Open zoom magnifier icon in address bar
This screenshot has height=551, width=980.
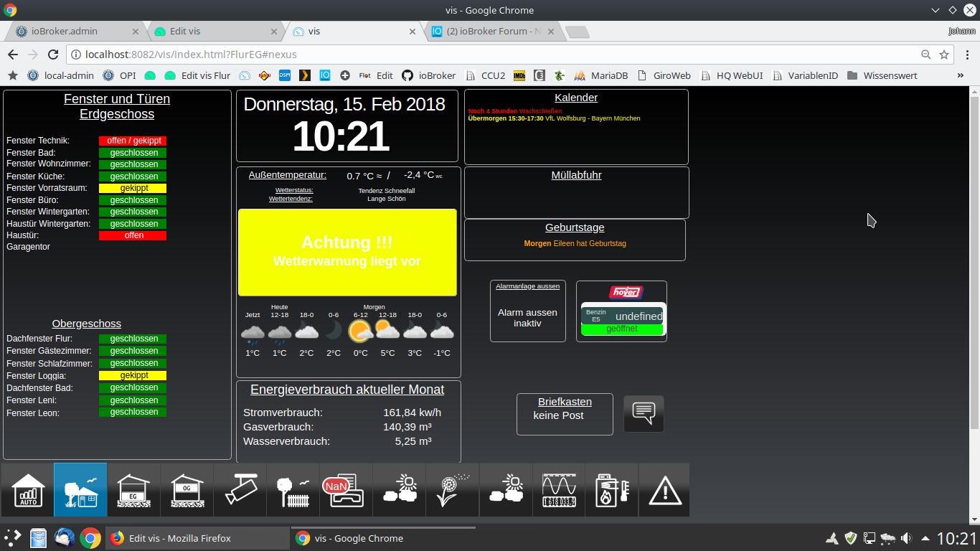coord(926,55)
